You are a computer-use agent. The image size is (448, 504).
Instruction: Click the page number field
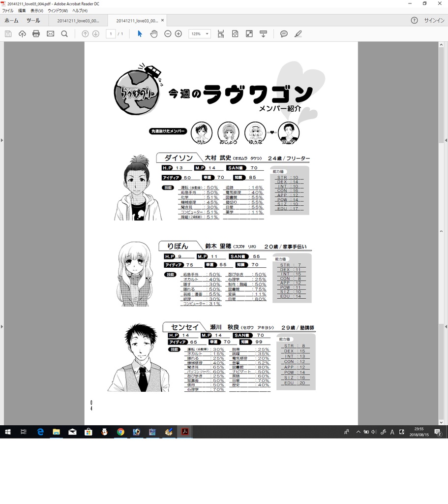pyautogui.click(x=111, y=34)
